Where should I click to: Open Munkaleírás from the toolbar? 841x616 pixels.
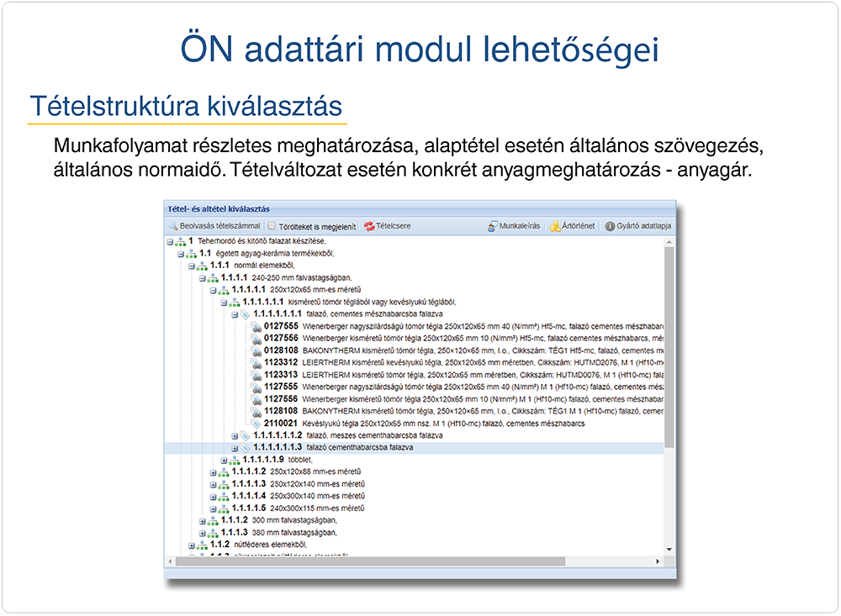click(514, 226)
